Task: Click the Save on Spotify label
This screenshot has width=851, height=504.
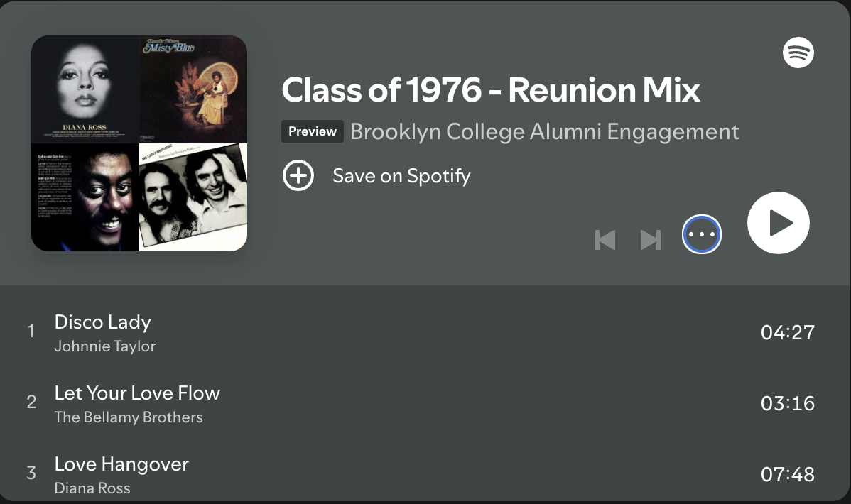Action: pos(401,176)
